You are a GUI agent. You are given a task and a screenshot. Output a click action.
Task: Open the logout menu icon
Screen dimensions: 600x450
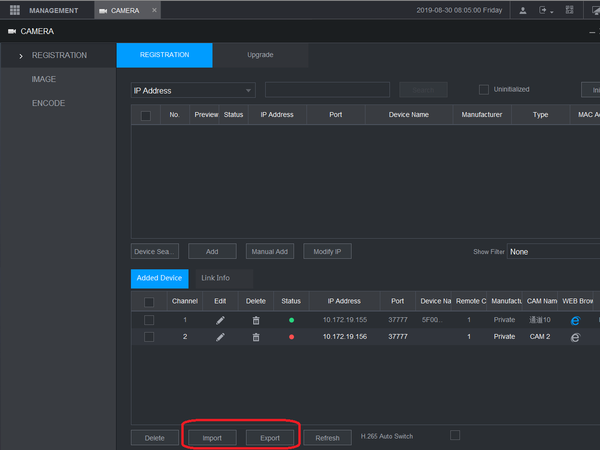pos(546,10)
